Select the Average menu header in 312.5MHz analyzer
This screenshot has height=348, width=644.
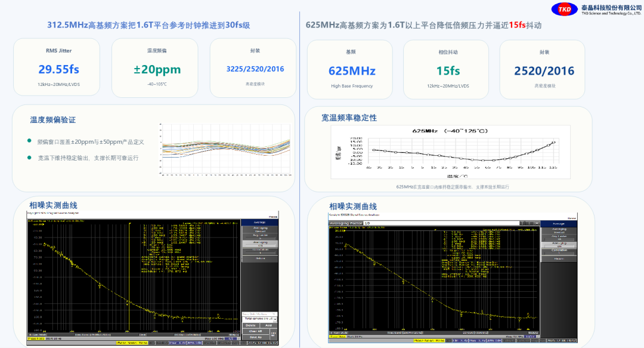point(260,222)
